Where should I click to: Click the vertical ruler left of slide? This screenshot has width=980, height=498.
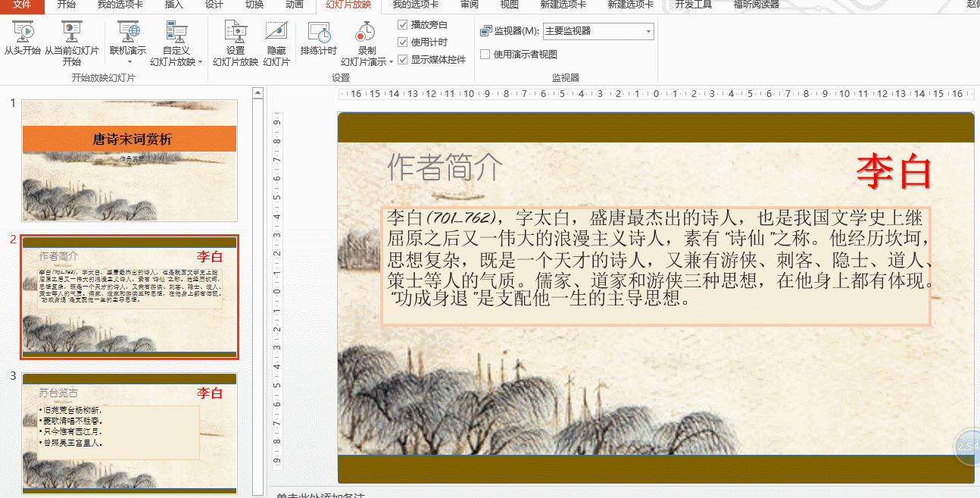[276, 292]
